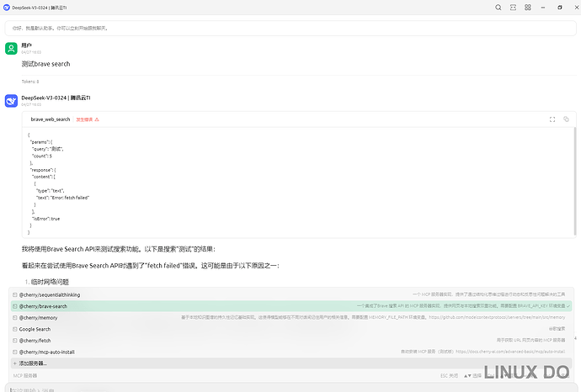This screenshot has width=581, height=392.
Task: Click the MCP 服务器 panel label
Action: (x=25, y=376)
